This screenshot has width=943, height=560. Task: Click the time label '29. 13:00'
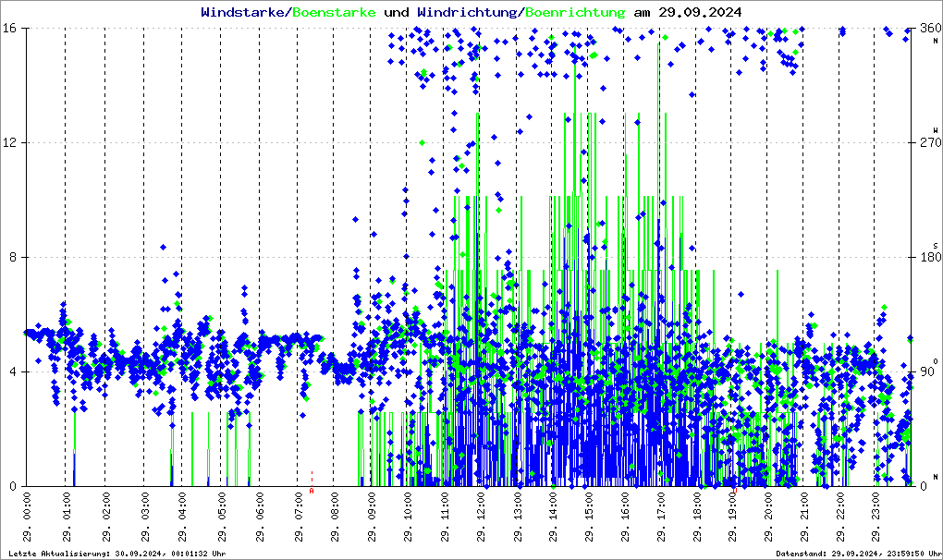pyautogui.click(x=517, y=517)
